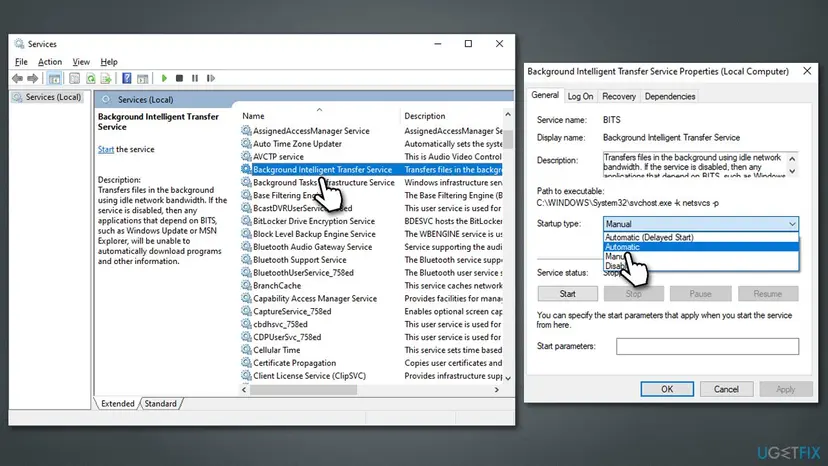Choose the Automatic startup option

701,247
